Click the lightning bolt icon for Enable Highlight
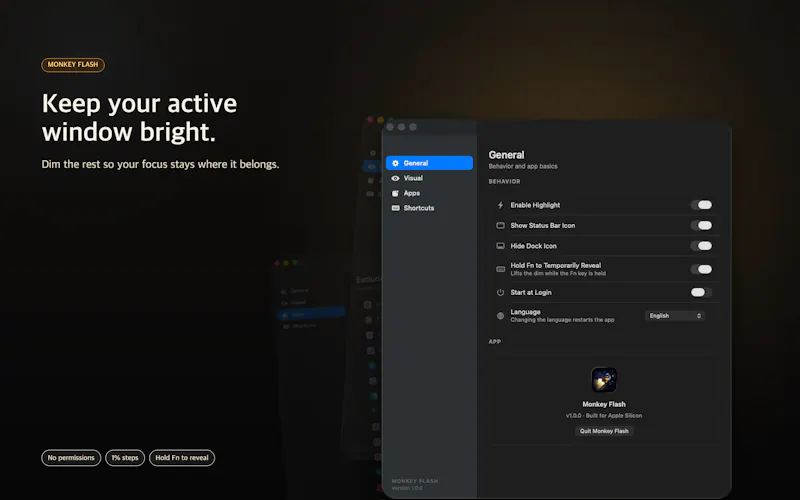 [501, 205]
